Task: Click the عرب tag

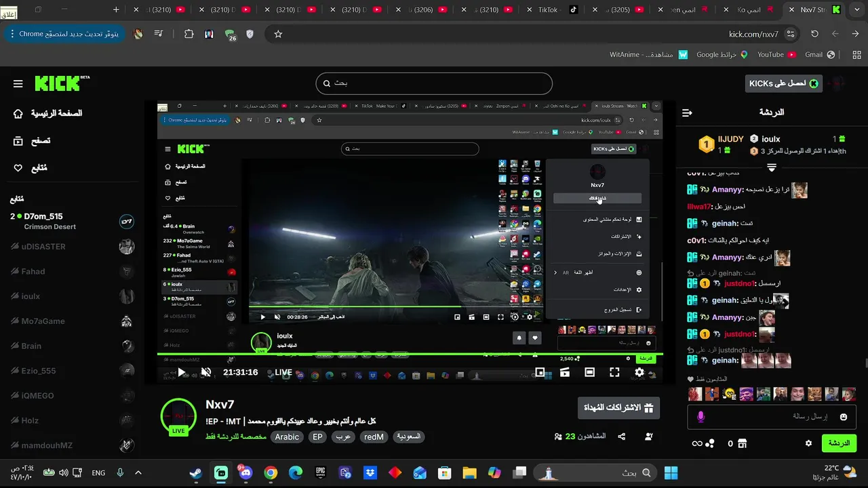Action: [343, 437]
